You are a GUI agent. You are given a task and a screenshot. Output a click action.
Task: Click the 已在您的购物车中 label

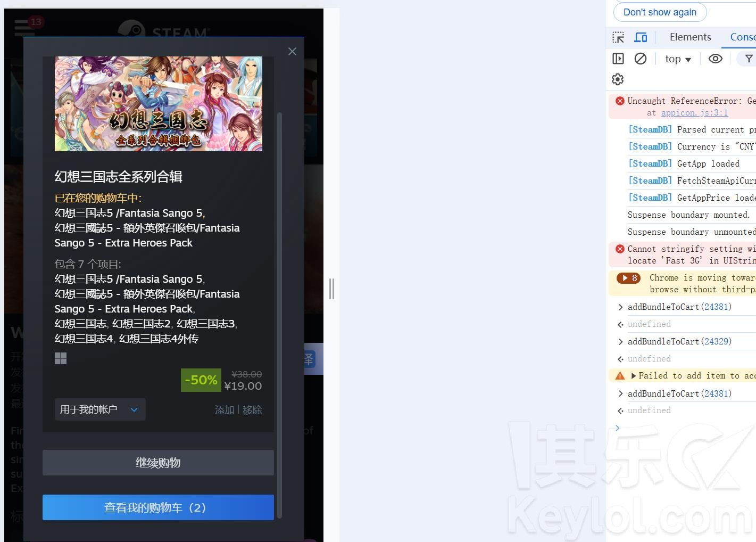[x=98, y=198]
